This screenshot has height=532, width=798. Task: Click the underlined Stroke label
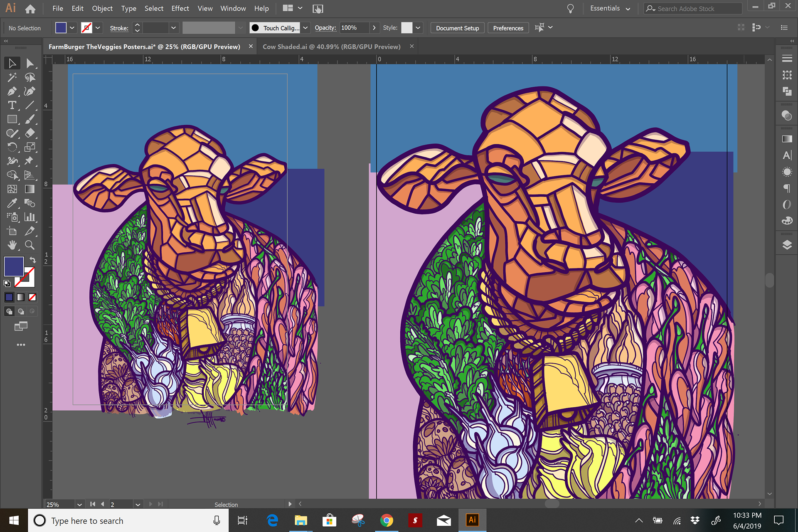point(119,28)
